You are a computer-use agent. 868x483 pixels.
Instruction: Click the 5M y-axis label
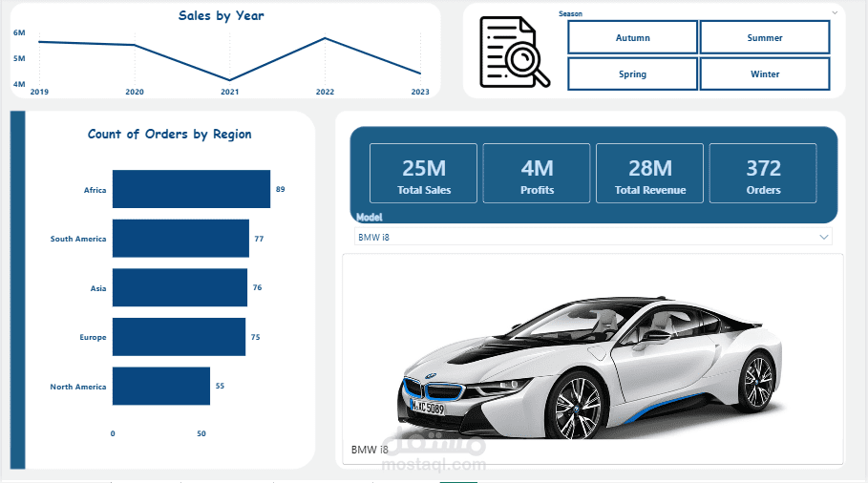(x=19, y=58)
